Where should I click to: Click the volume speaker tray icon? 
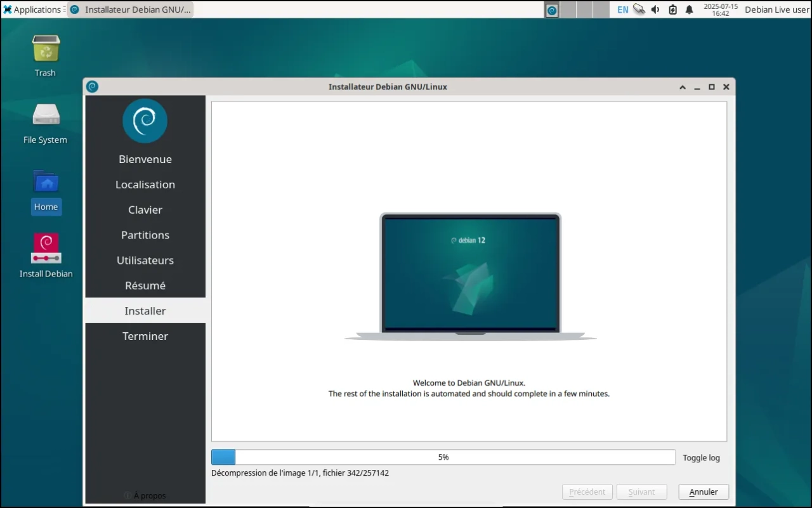(x=655, y=10)
